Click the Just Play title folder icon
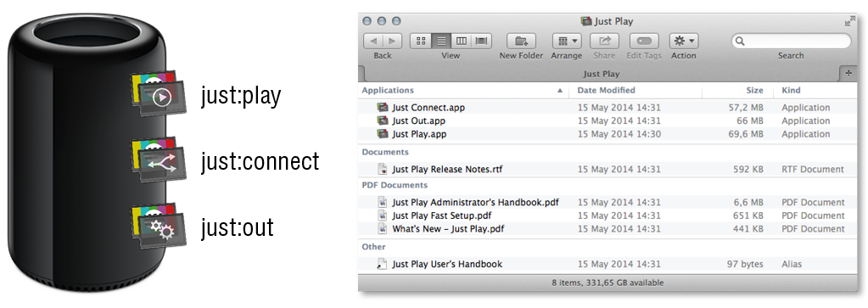The image size is (868, 308). click(x=586, y=21)
